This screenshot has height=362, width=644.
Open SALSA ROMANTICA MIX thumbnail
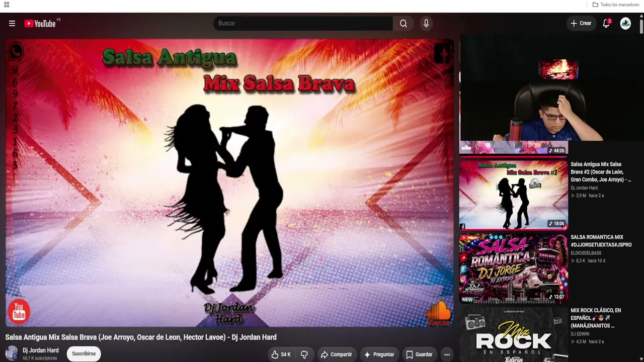tap(513, 268)
